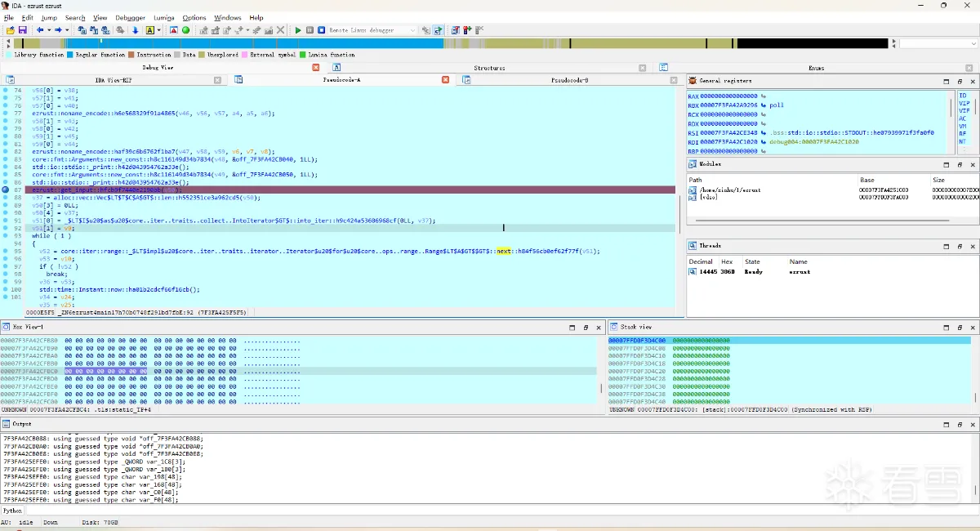This screenshot has height=531, width=980.
Task: Maximize the General registers panel
Action: 947,81
